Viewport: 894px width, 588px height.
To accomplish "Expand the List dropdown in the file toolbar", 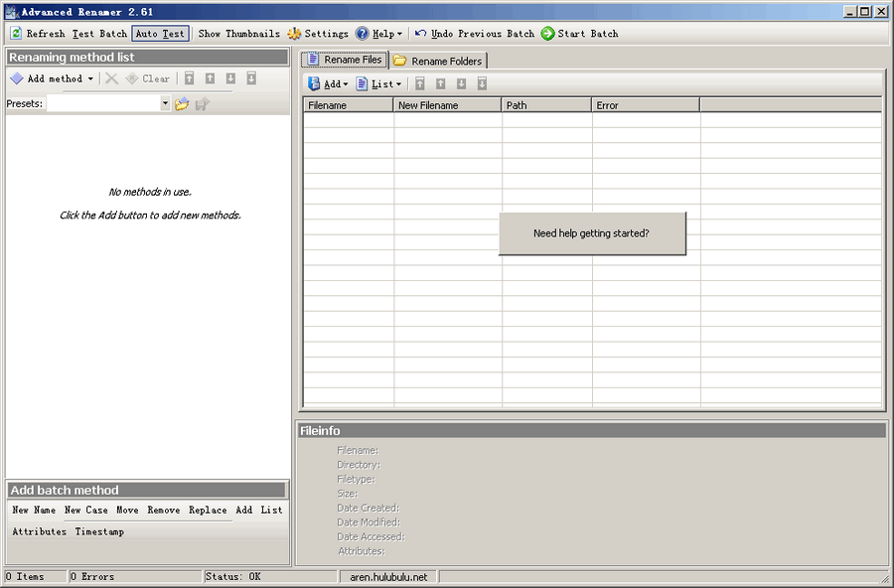I will (x=379, y=84).
